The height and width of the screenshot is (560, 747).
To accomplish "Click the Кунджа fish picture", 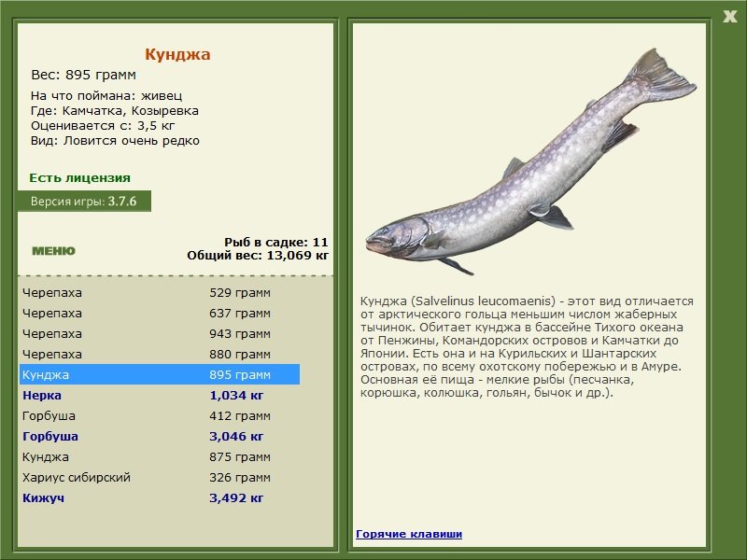I will [x=530, y=161].
